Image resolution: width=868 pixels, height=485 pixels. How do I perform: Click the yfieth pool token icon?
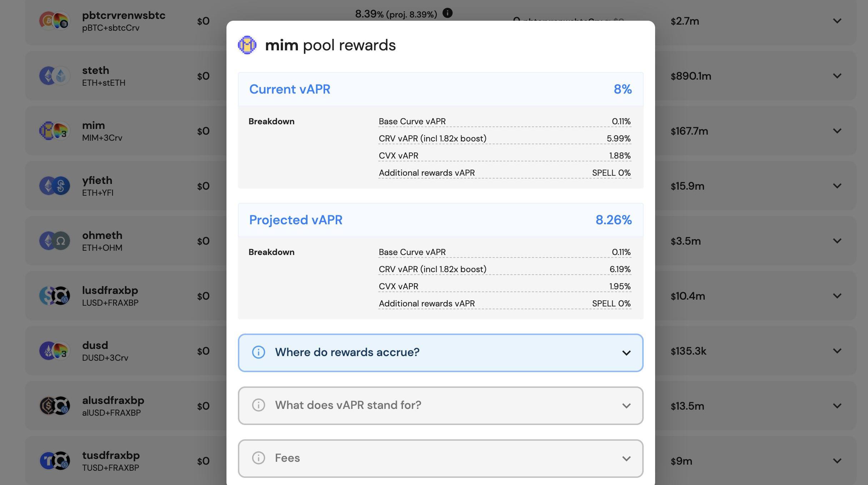(54, 186)
